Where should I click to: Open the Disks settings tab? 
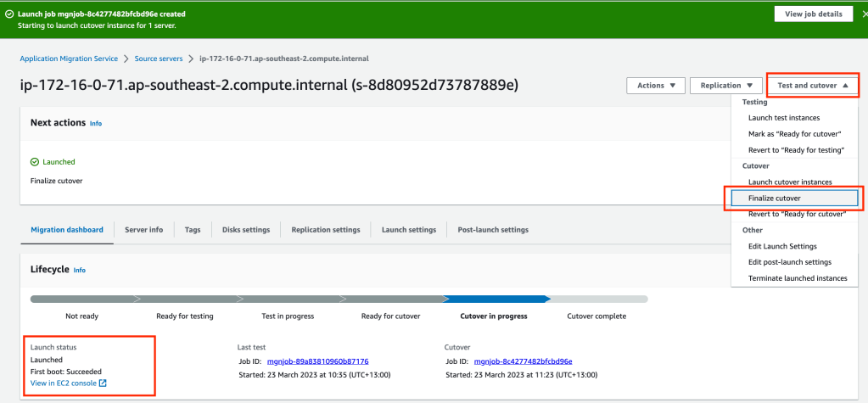point(245,230)
